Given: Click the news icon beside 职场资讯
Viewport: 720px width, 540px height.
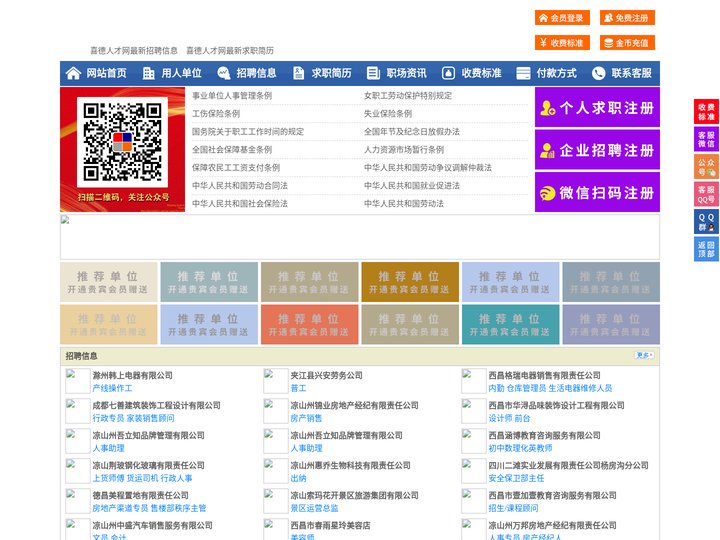Looking at the screenshot, I should click(373, 73).
